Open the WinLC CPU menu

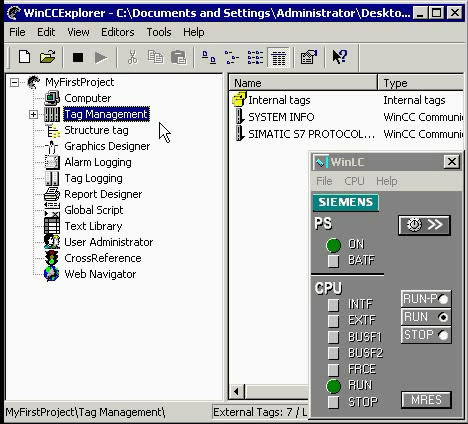point(354,181)
